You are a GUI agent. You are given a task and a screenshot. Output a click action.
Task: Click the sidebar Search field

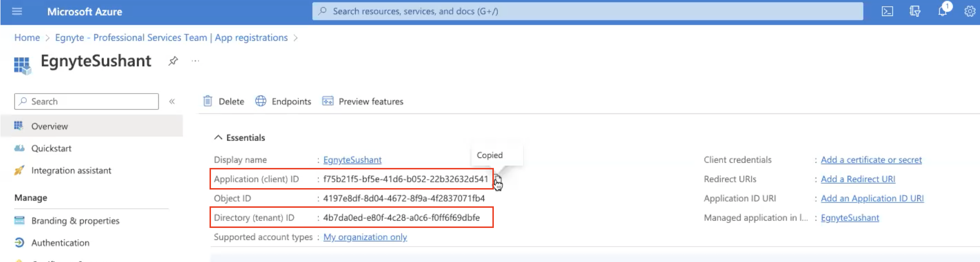click(86, 101)
